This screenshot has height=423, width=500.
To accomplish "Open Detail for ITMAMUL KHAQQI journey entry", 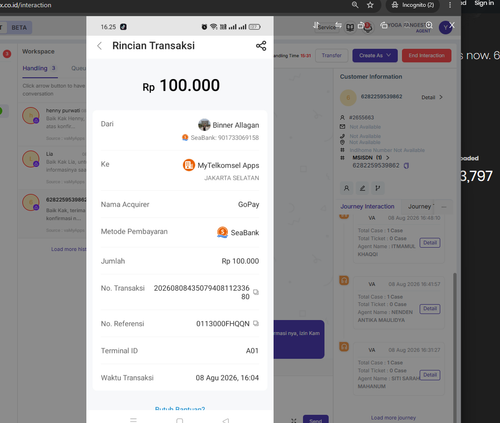I will [x=430, y=243].
